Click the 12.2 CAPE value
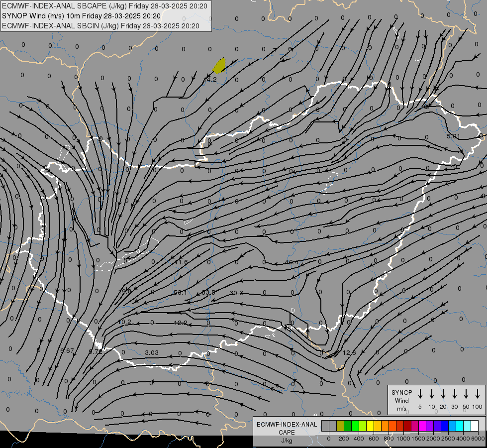Viewport: 487px width, 448px height. pyautogui.click(x=181, y=323)
